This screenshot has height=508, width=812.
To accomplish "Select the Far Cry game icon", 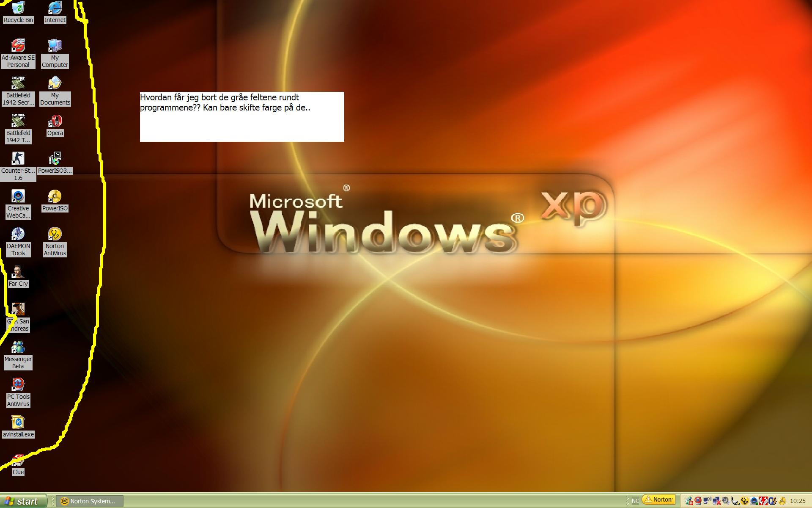I will point(18,272).
